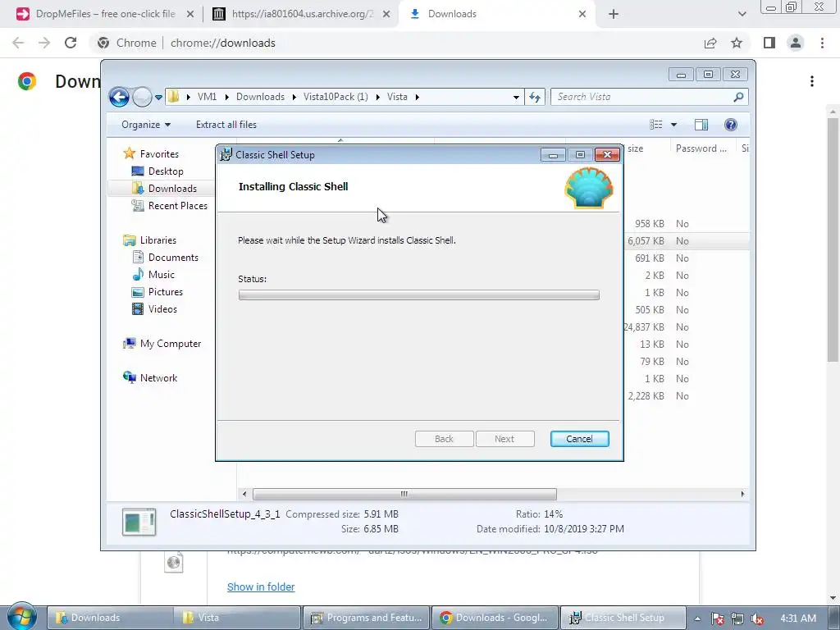Image resolution: width=840 pixels, height=630 pixels.
Task: Click the refresh button beside address bar
Action: click(x=535, y=97)
